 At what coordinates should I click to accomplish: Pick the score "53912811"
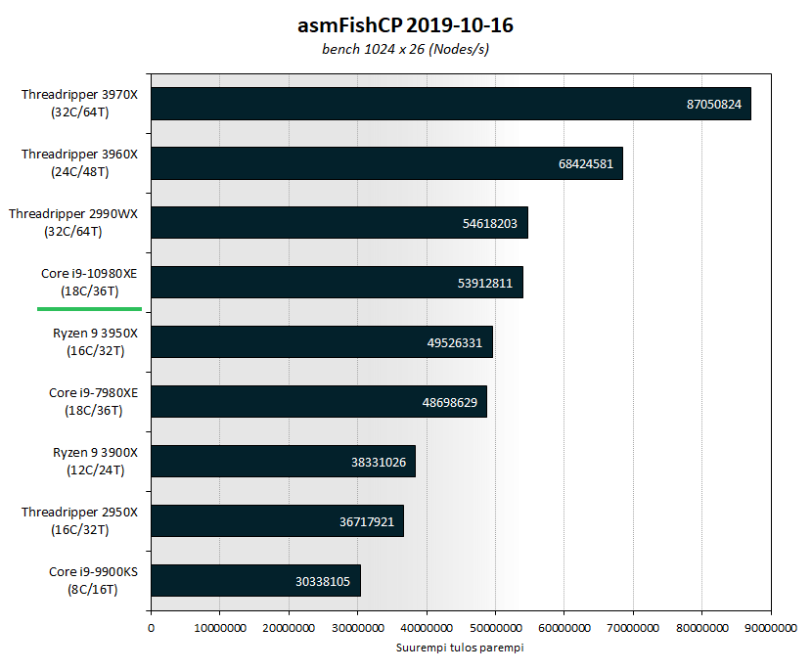pyautogui.click(x=484, y=284)
